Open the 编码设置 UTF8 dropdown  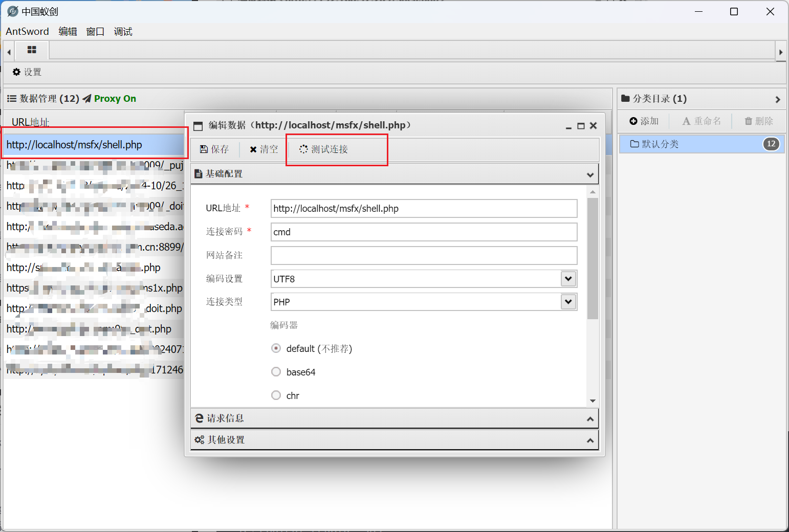pyautogui.click(x=568, y=279)
